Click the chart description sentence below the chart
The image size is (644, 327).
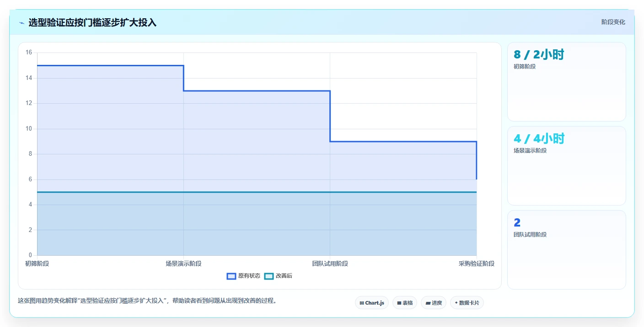[147, 301]
